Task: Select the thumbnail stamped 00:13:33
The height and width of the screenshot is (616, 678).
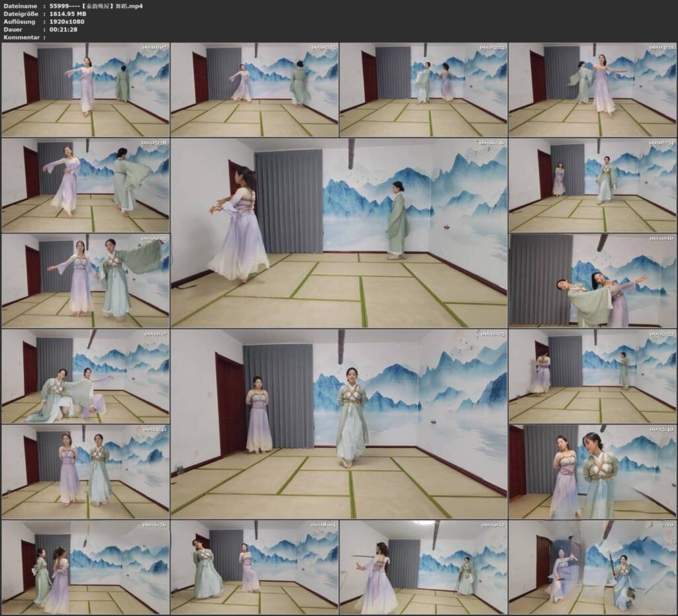Action: pos(593,376)
